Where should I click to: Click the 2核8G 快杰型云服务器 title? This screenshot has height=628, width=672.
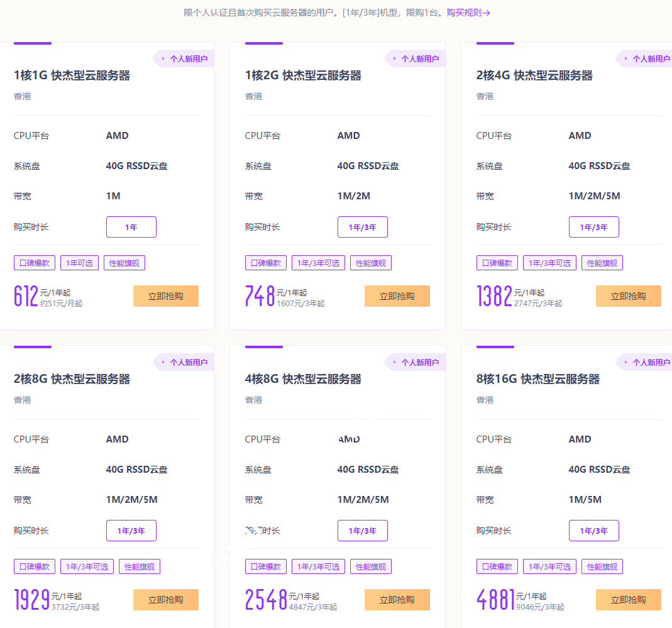tap(72, 379)
